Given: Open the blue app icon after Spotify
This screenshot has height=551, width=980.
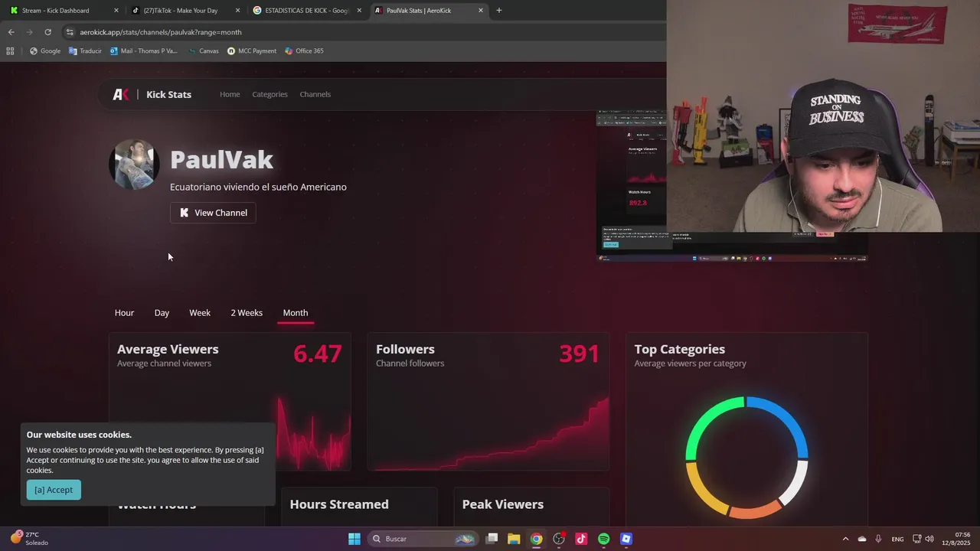Looking at the screenshot, I should coord(626,539).
